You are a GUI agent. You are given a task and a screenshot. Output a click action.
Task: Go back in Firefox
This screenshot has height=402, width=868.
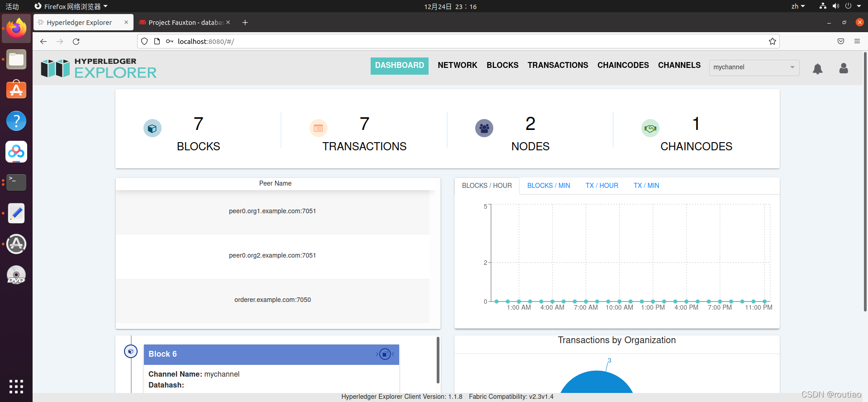click(43, 41)
